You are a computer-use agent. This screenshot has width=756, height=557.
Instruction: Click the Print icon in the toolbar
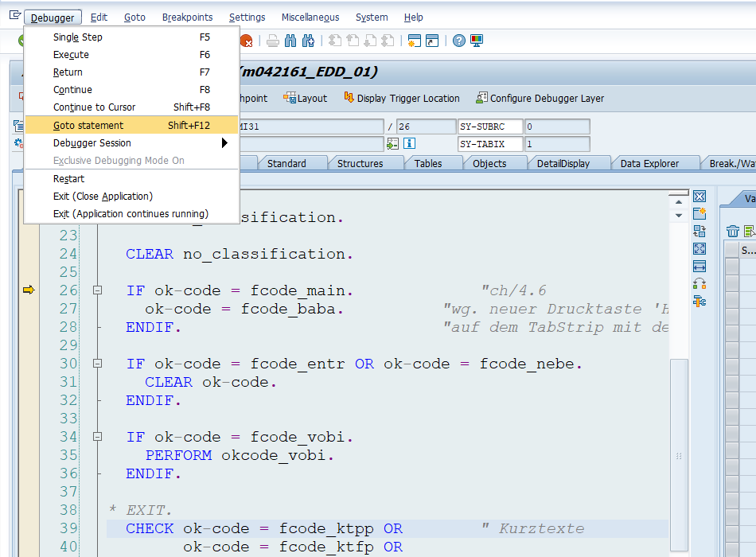(x=271, y=42)
